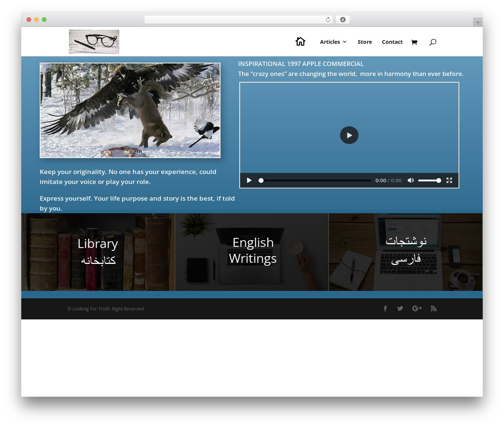Click the glasses logo image
The width and height of the screenshot is (504, 427).
(x=94, y=42)
